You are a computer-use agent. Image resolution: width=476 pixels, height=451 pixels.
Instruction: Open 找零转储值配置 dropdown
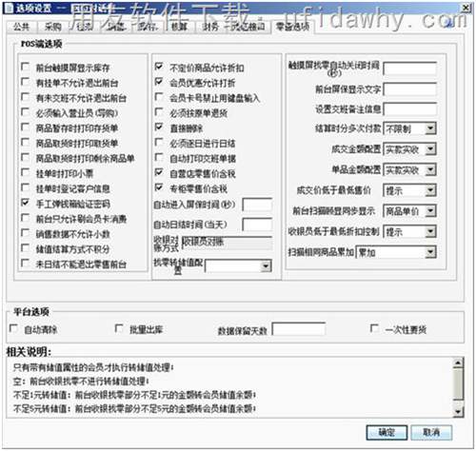[x=266, y=266]
